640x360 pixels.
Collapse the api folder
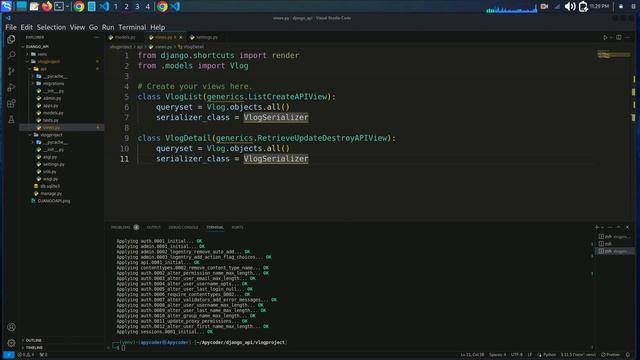point(43,69)
